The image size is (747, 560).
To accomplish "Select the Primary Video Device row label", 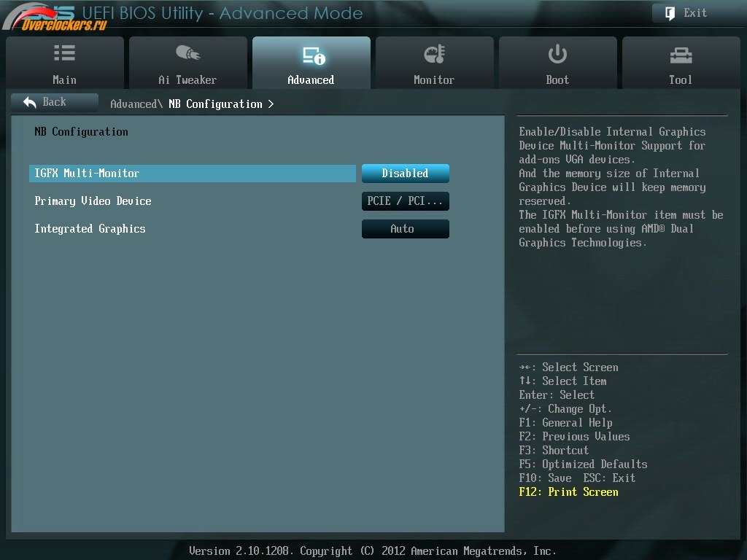I will (x=93, y=201).
